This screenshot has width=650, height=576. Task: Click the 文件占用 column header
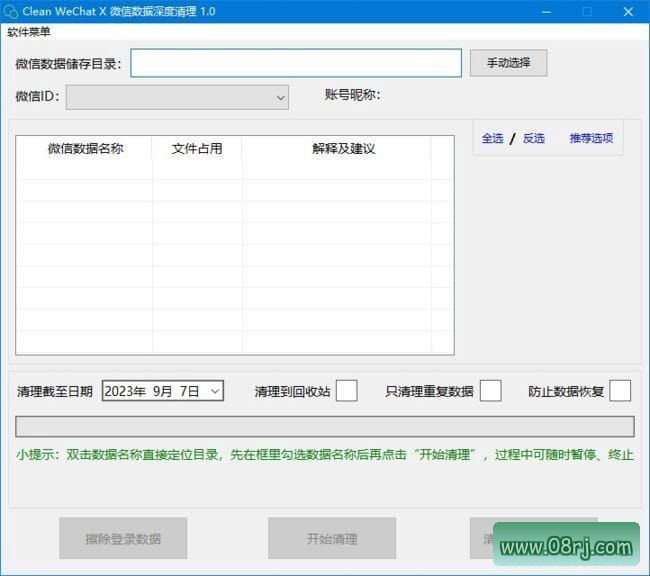197,148
